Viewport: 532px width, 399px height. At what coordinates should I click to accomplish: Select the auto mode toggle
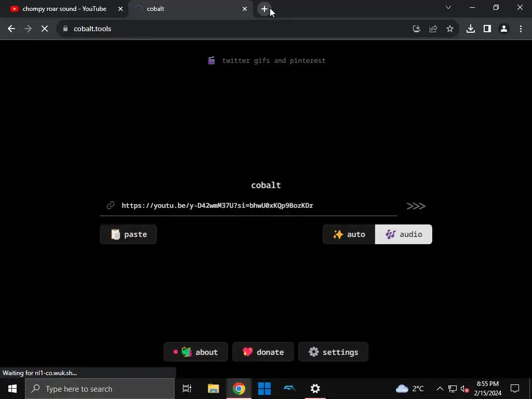tap(349, 234)
